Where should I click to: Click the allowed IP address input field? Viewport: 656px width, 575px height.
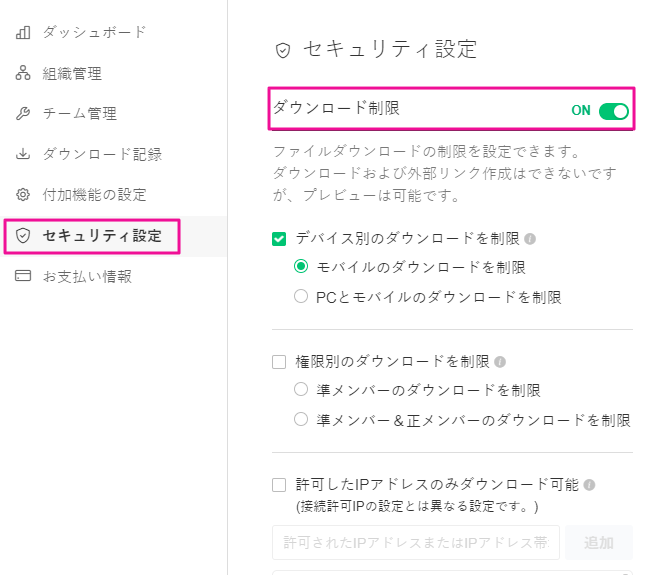416,543
